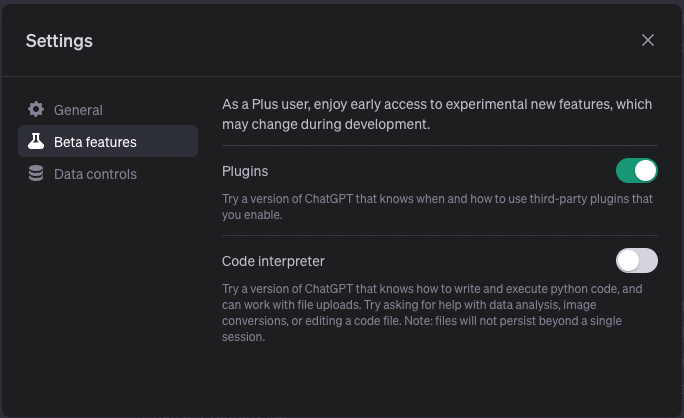Viewport: 684px width, 418px height.
Task: Click the 'As a Plus user' intro text
Action: (437, 114)
